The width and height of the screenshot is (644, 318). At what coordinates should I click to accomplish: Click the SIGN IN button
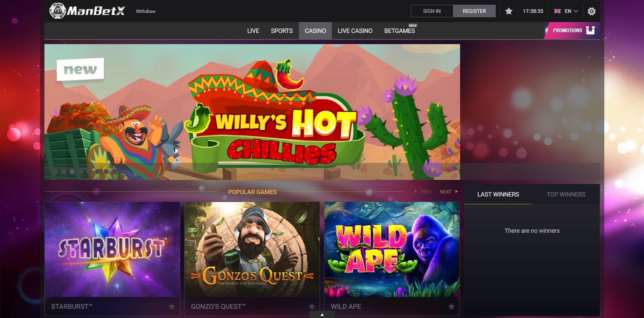(x=432, y=11)
